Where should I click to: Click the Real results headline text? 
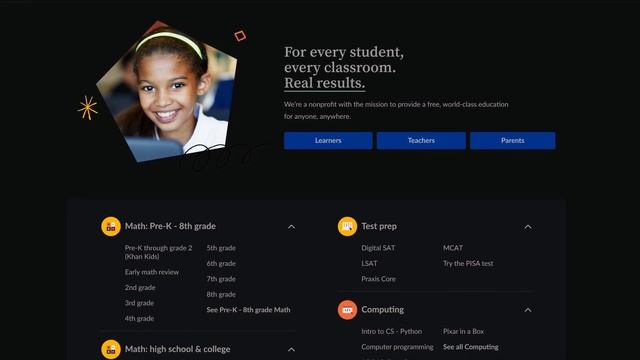[x=324, y=83]
